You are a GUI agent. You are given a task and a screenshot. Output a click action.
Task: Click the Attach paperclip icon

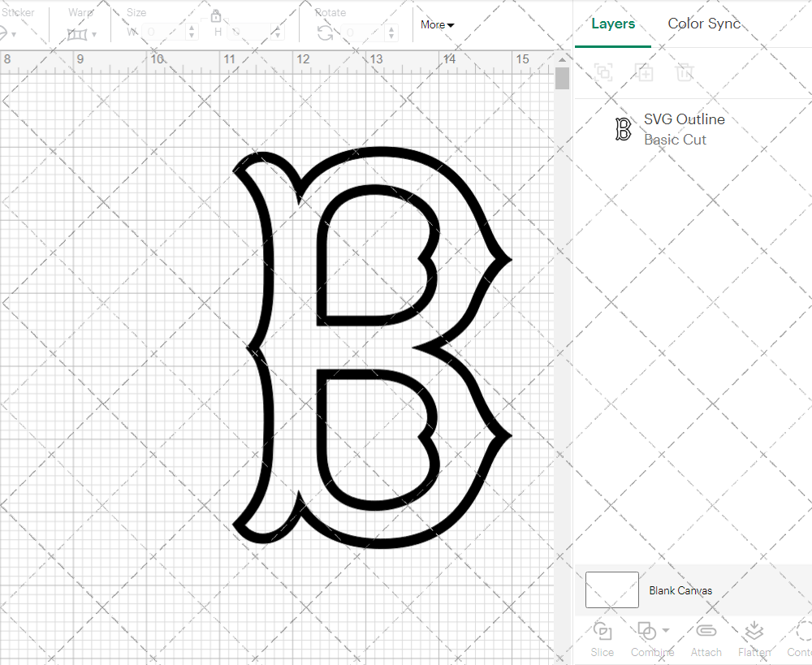706,632
